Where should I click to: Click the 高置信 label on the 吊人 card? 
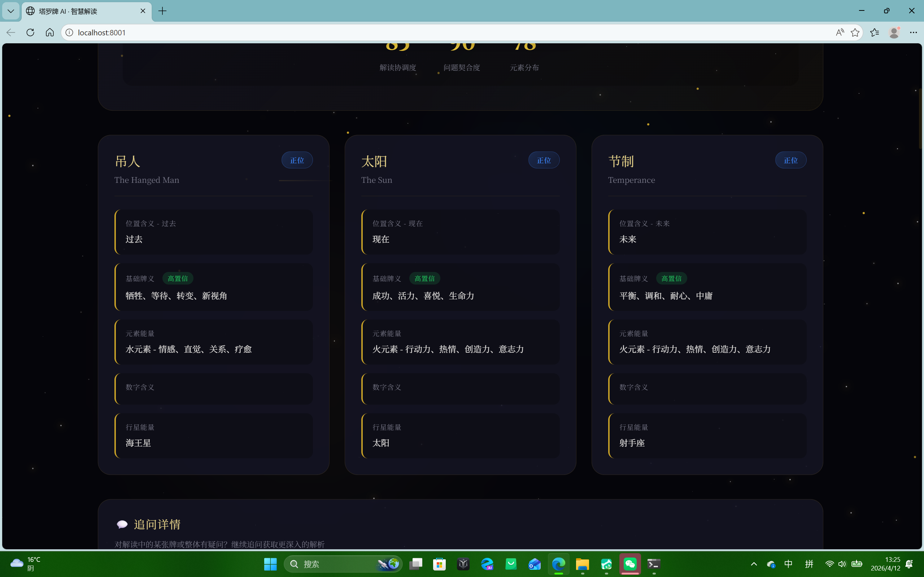[x=178, y=278]
